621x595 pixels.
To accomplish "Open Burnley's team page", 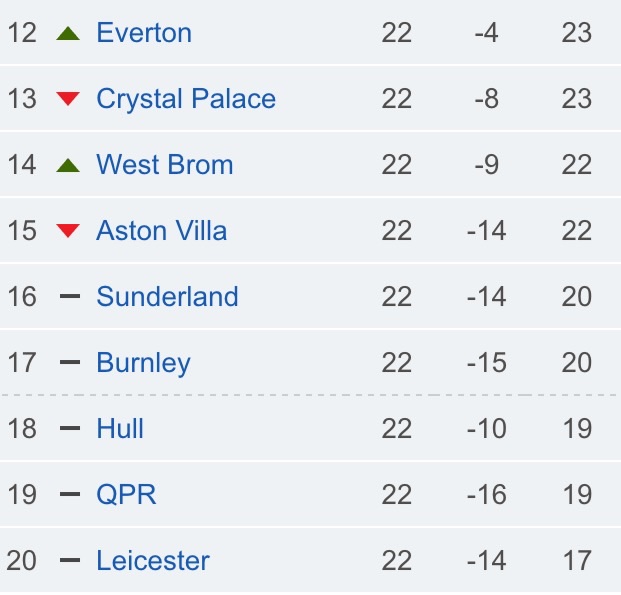I will 143,362.
